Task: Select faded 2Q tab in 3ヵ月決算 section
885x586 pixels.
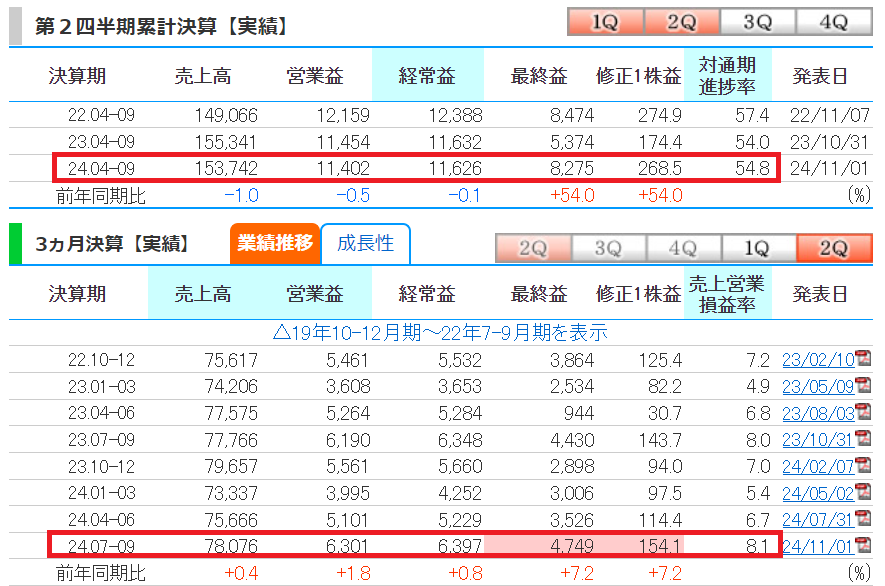Action: click(533, 248)
